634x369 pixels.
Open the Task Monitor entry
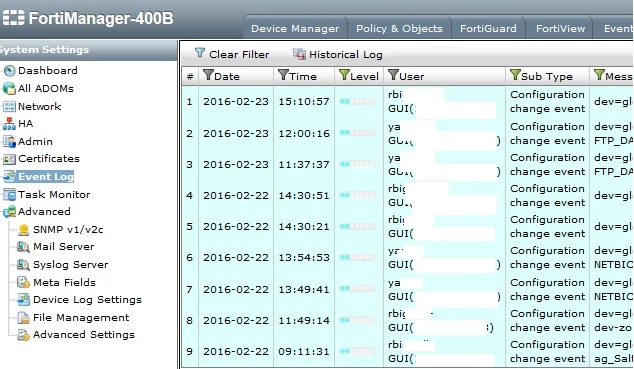tap(54, 194)
